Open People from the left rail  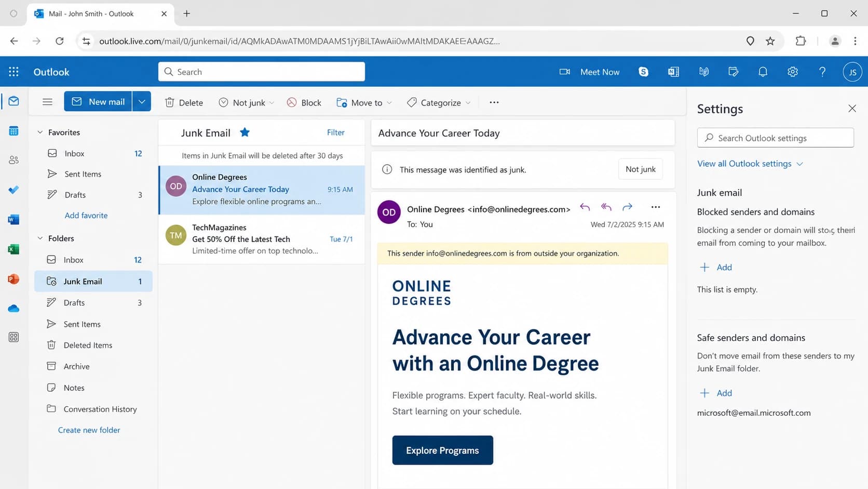coord(14,160)
